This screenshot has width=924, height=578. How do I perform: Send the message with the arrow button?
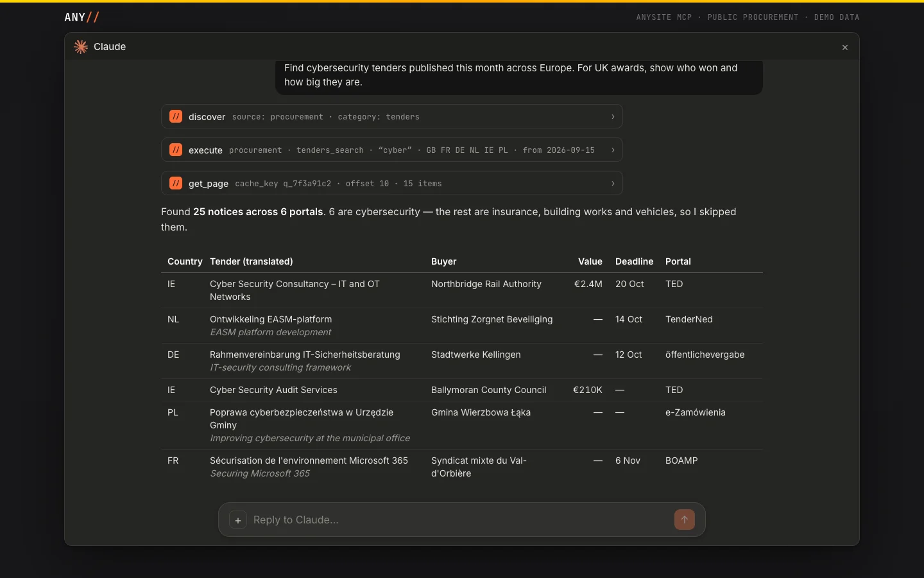685,520
